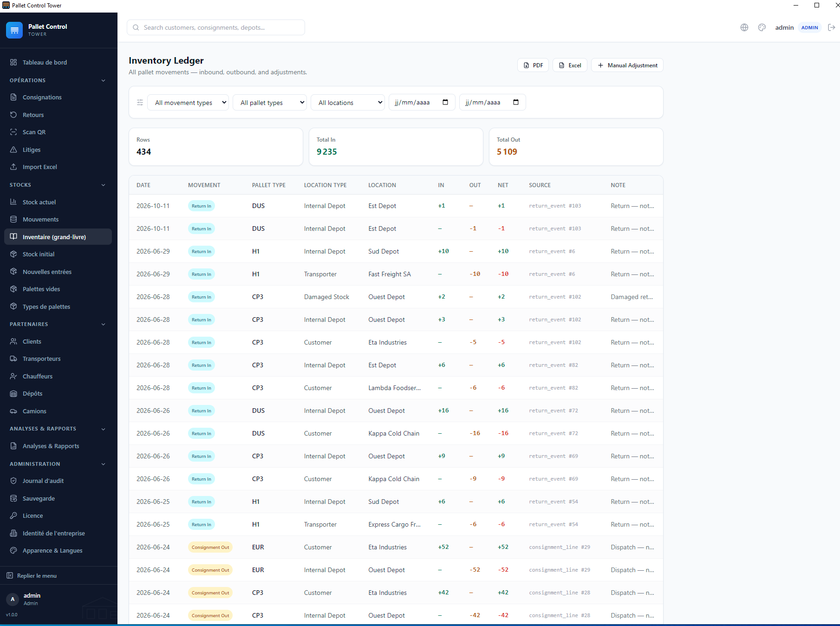Export ledger to Excel
Image resolution: width=840 pixels, height=626 pixels.
pyautogui.click(x=570, y=65)
